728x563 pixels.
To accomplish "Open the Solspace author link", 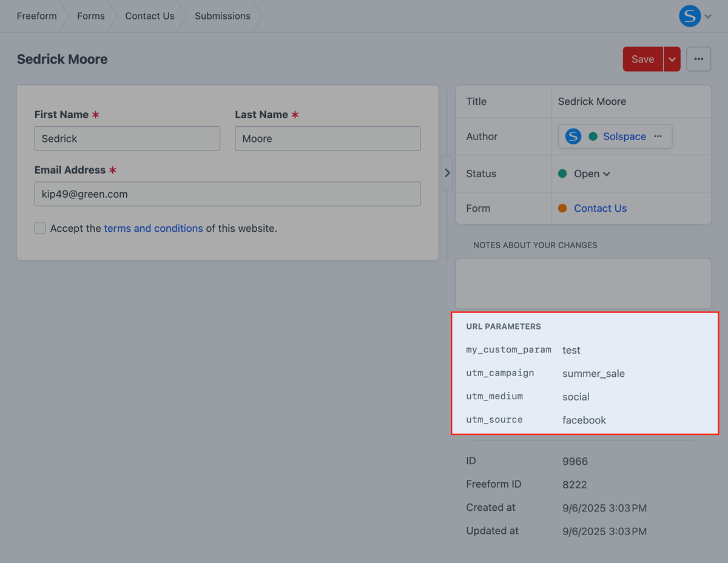I will pos(624,137).
